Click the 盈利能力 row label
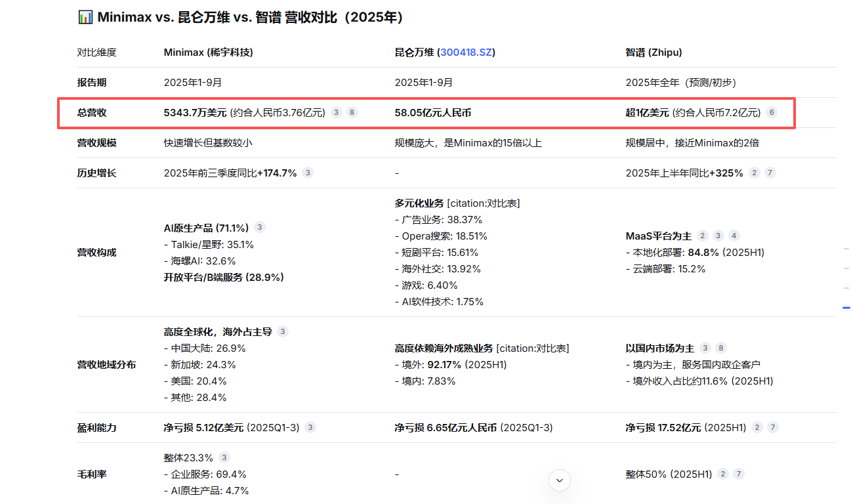 coord(96,427)
